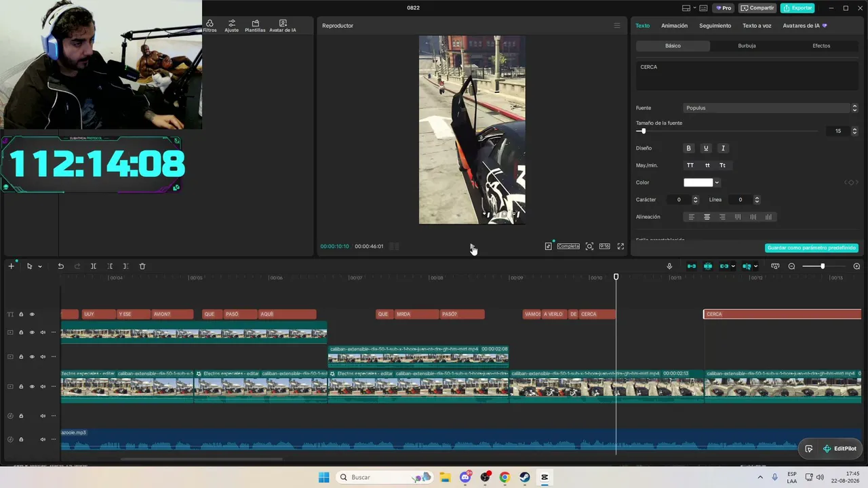Split the clip at the playhead
This screenshot has height=488, width=868.
(x=94, y=266)
